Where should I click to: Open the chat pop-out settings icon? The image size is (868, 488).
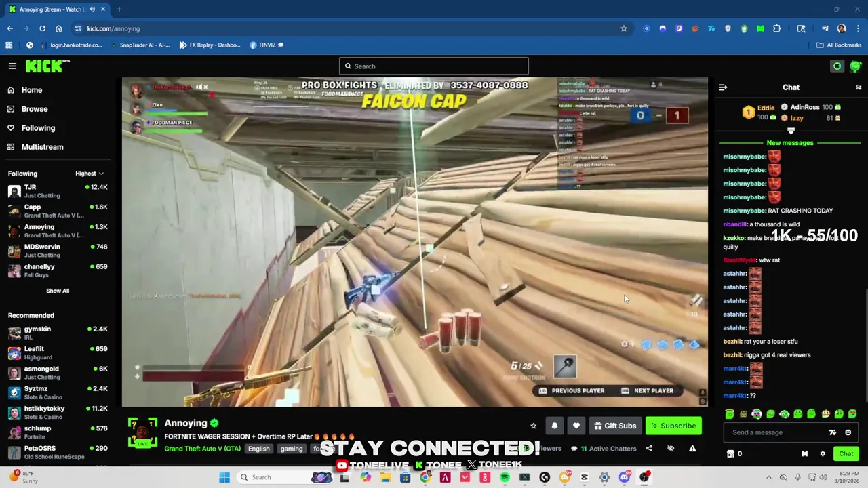pos(859,87)
